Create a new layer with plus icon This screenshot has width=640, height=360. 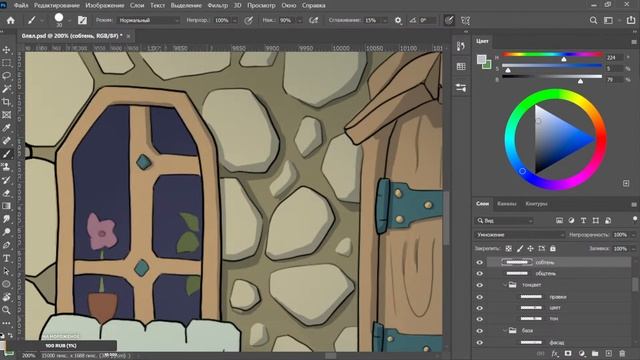609,353
